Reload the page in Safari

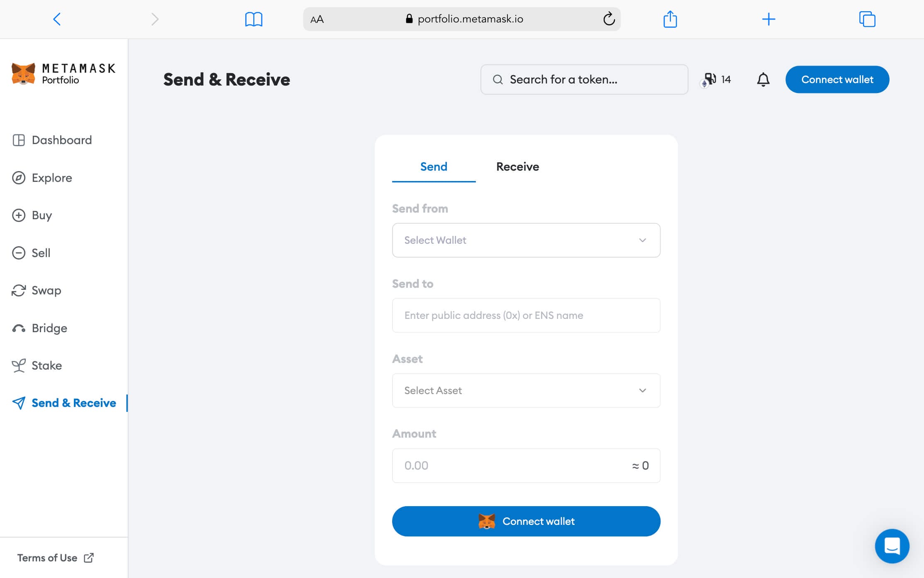tap(609, 19)
